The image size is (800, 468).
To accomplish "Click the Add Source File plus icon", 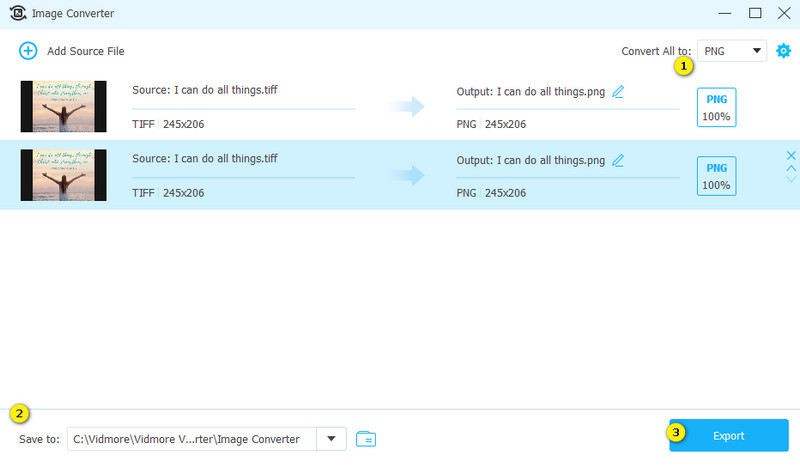I will pyautogui.click(x=28, y=50).
